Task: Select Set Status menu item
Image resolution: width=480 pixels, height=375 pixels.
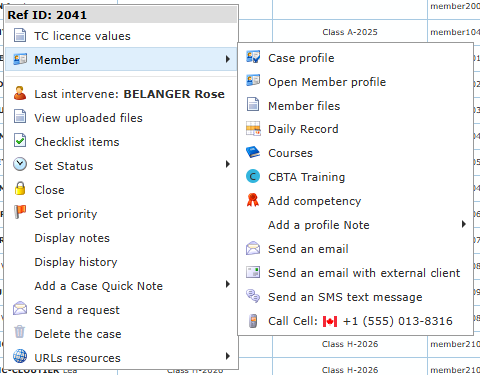Action: tap(121, 166)
